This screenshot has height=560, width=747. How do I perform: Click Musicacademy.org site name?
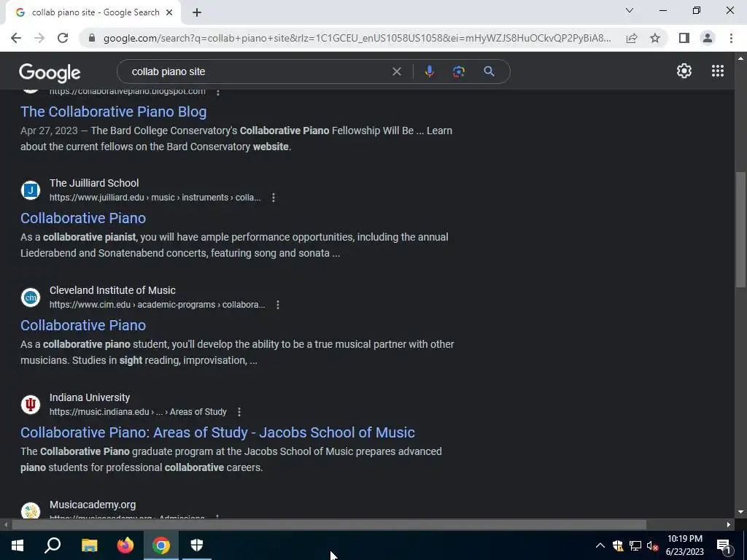pos(93,505)
